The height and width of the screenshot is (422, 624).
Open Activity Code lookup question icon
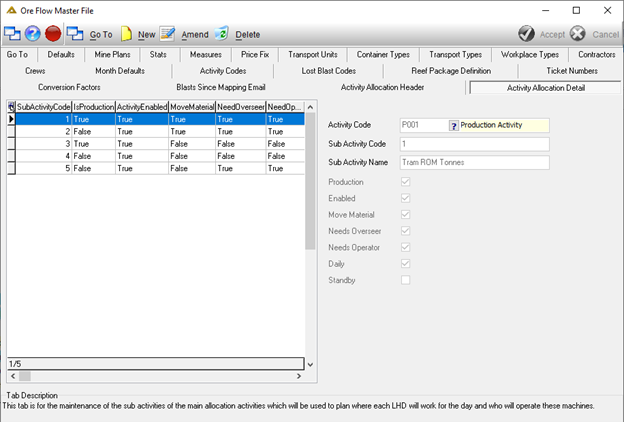[x=453, y=125]
